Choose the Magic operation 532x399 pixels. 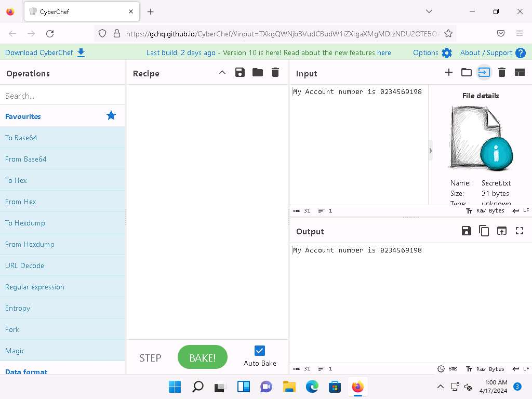tap(15, 351)
